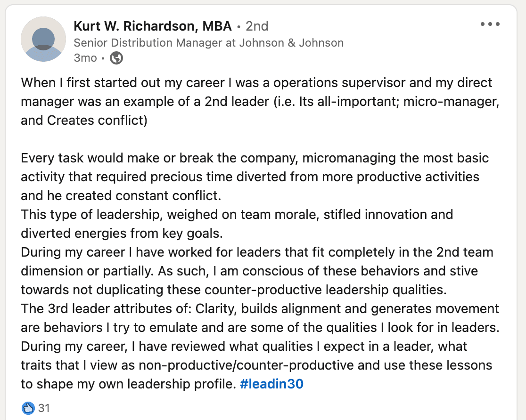This screenshot has width=526, height=420.
Task: View the 31 reactions count
Action: pos(44,408)
